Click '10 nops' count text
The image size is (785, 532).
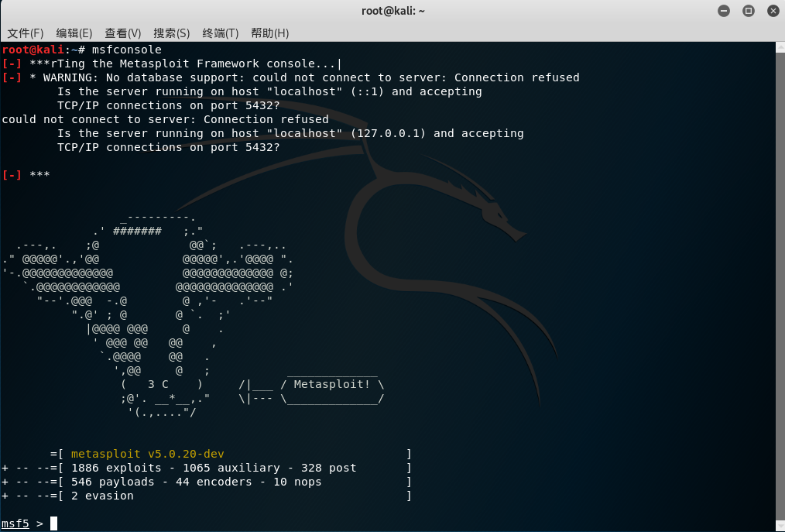click(297, 482)
